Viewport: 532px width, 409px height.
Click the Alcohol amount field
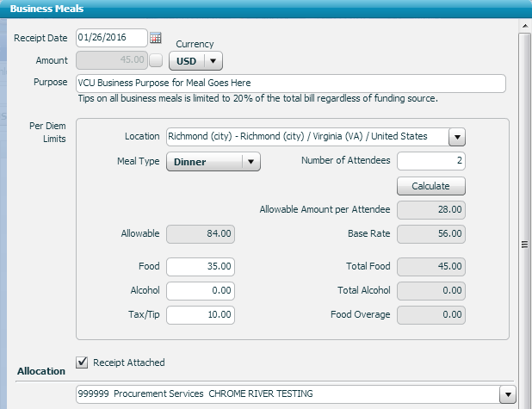tap(201, 291)
